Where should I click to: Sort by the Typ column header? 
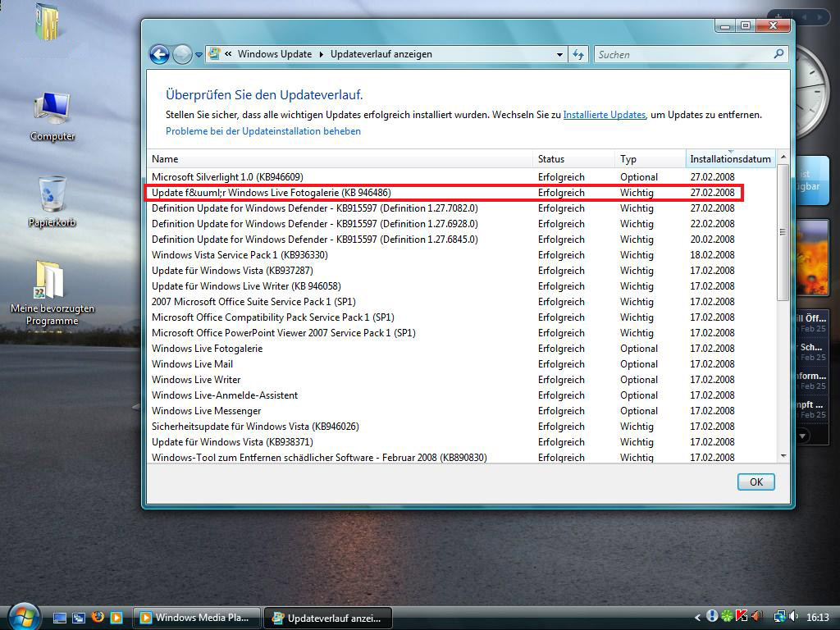[651, 159]
